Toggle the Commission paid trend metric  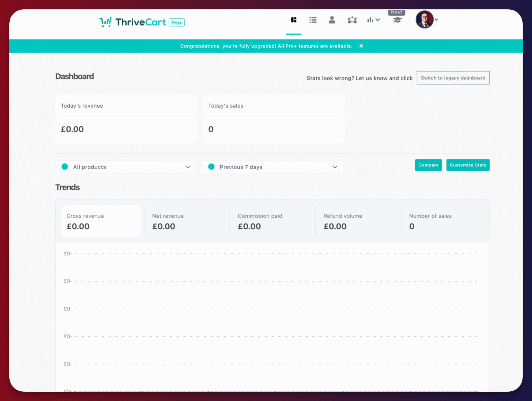tap(272, 221)
